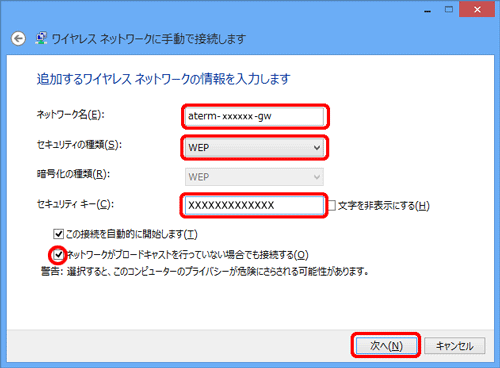The image size is (500, 368).
Task: Click the ネットワーク名(E): label
Action: click(x=70, y=115)
